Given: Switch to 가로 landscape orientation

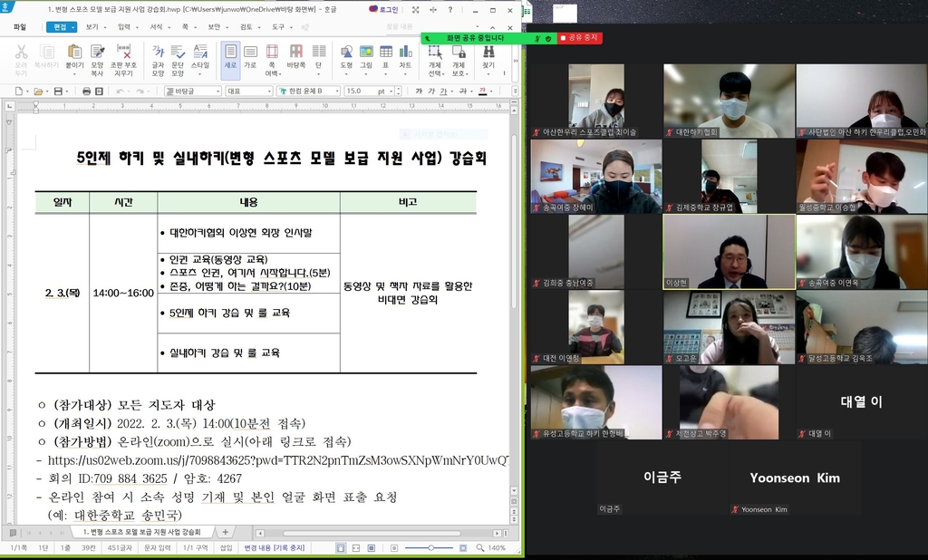Looking at the screenshot, I should tap(250, 56).
